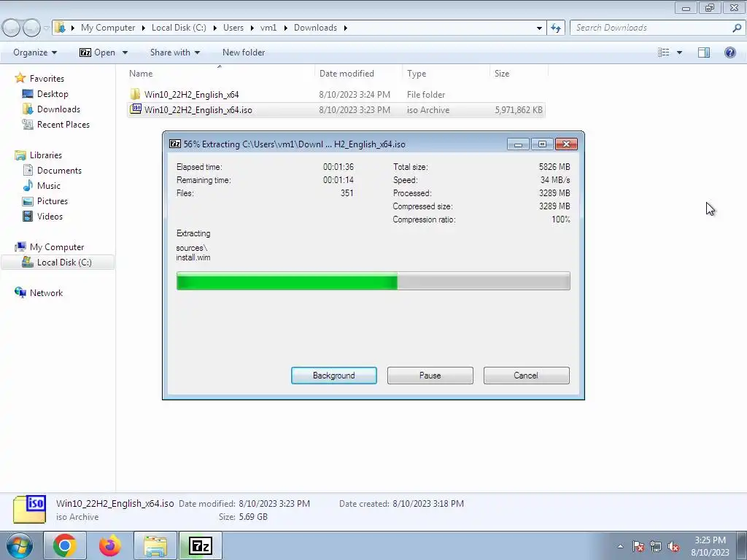Select Win10_22H2_English_x64.iso file icon
Screen dimensions: 747x560
(136, 109)
